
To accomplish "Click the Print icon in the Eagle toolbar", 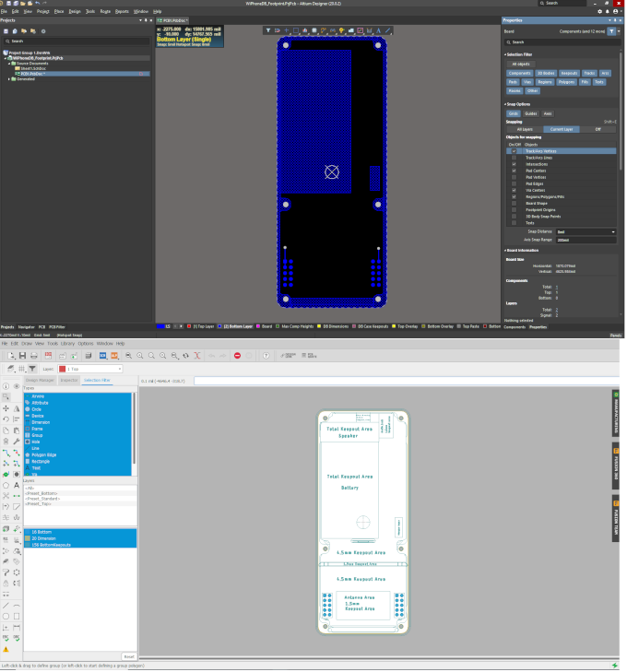I will 34,355.
